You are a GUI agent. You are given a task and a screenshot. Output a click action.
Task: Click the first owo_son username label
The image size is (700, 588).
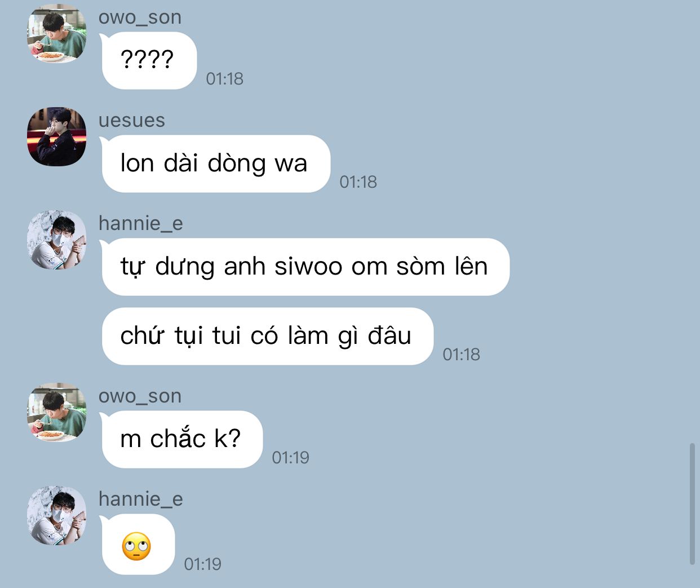tap(140, 17)
